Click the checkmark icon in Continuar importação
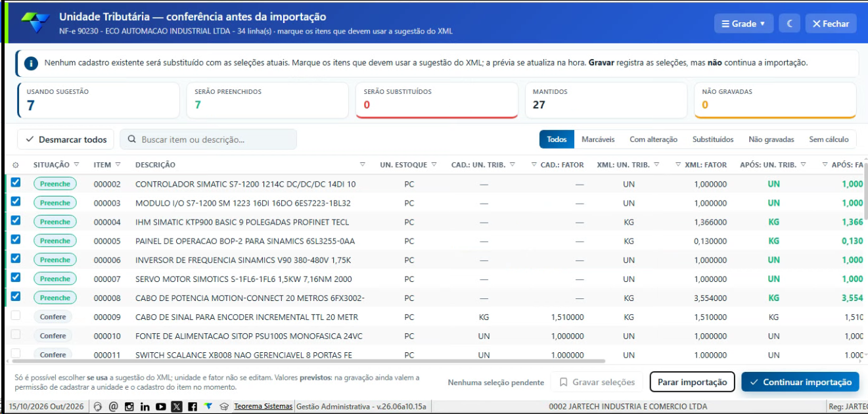The width and height of the screenshot is (868, 414). coord(754,382)
